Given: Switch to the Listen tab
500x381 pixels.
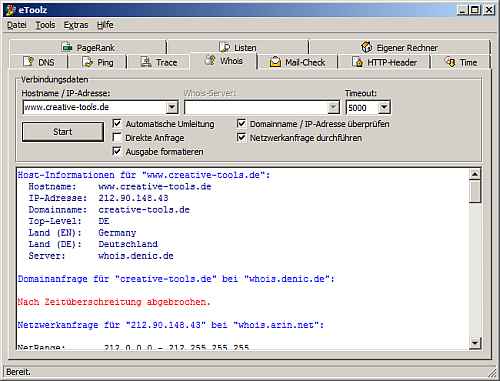Looking at the screenshot, I should (x=238, y=47).
